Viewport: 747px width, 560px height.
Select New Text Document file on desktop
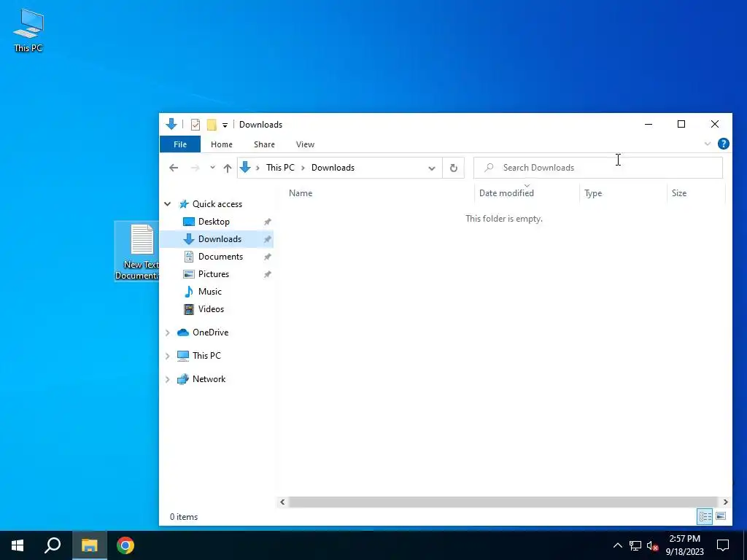[x=137, y=252]
